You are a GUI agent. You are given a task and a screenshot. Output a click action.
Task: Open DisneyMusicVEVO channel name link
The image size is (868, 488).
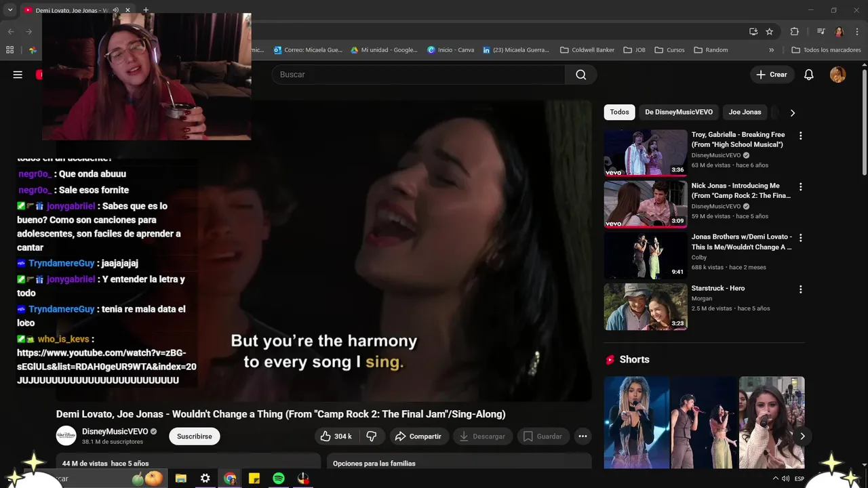115,432
